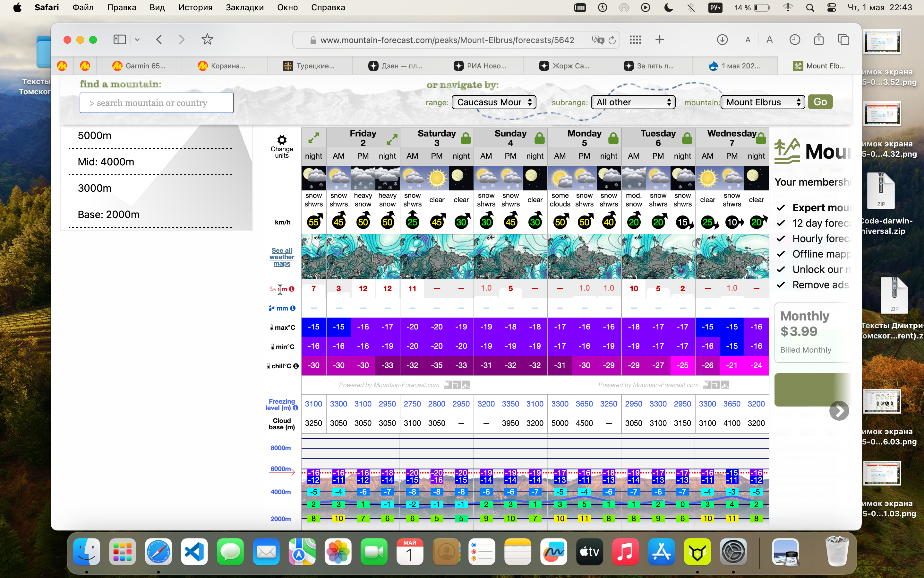The height and width of the screenshot is (578, 924).
Task: Open the See all weather maps link
Action: pyautogui.click(x=282, y=257)
